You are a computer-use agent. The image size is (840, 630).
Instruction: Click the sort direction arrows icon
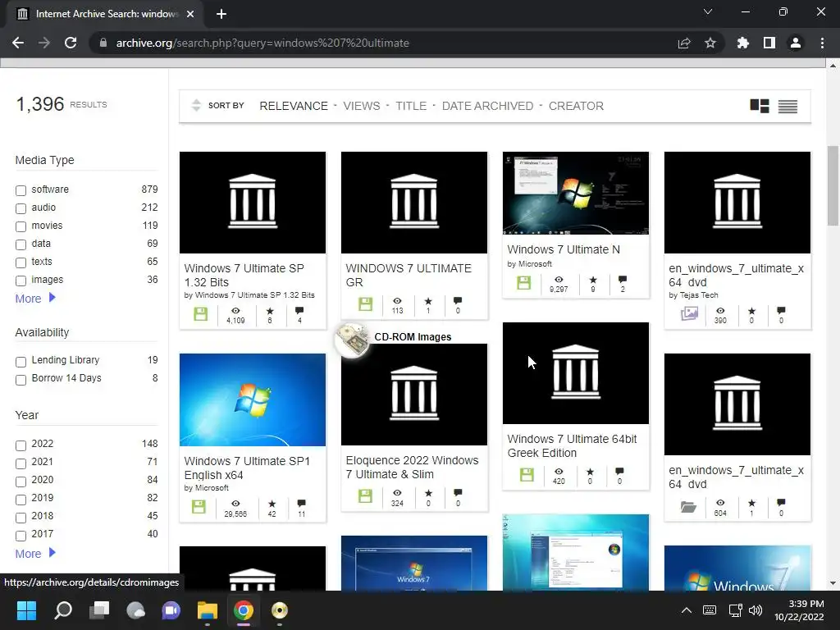(196, 106)
